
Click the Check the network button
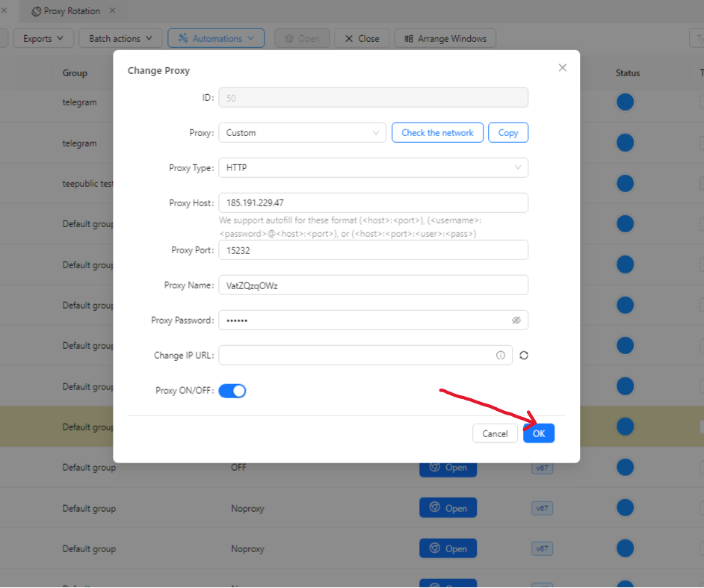click(437, 132)
